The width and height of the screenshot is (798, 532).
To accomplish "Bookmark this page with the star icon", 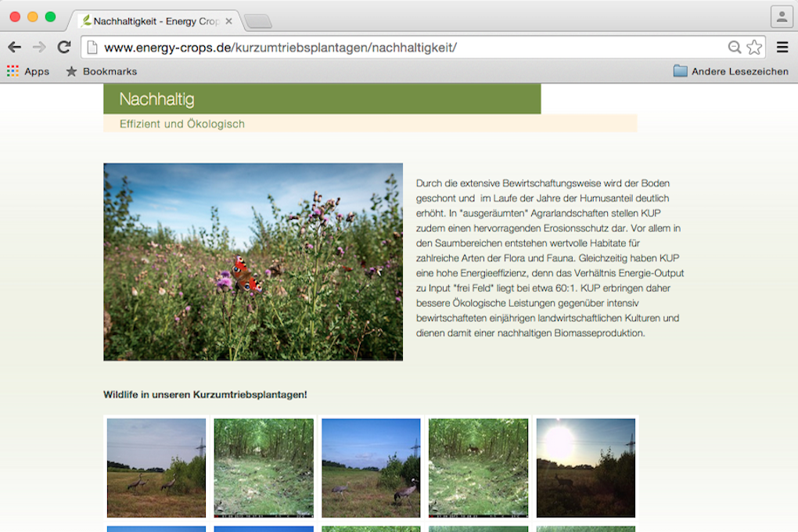I will [x=754, y=48].
